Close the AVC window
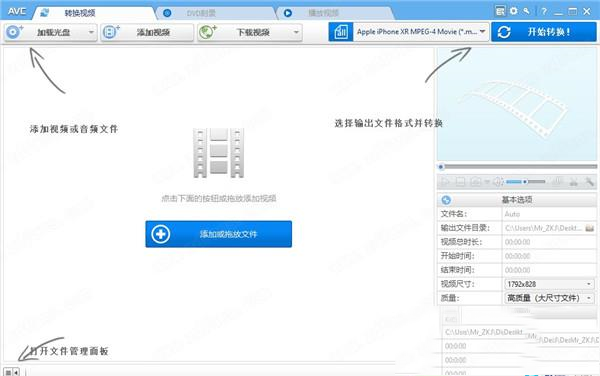The width and height of the screenshot is (600, 376). (x=587, y=11)
